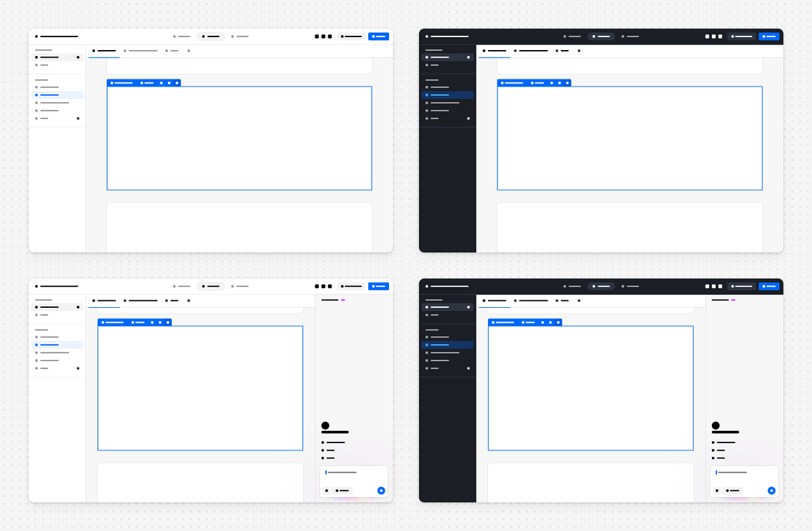Click the rightmost round icon in the embedded frame's blue bar
The height and width of the screenshot is (531, 812).
pyautogui.click(x=177, y=83)
